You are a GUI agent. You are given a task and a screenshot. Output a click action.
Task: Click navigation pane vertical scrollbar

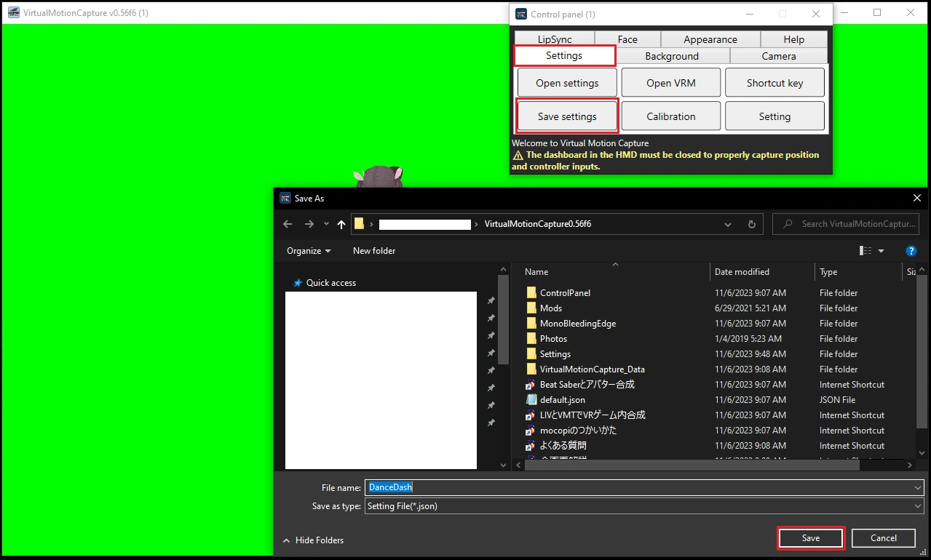[x=504, y=320]
